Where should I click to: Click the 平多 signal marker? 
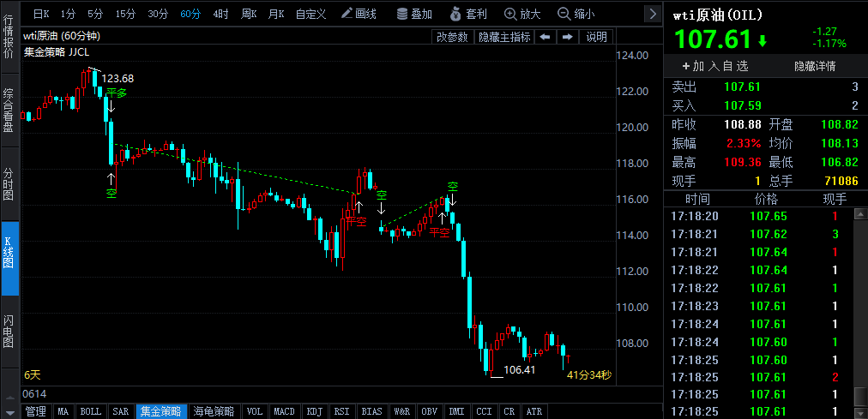[x=117, y=93]
